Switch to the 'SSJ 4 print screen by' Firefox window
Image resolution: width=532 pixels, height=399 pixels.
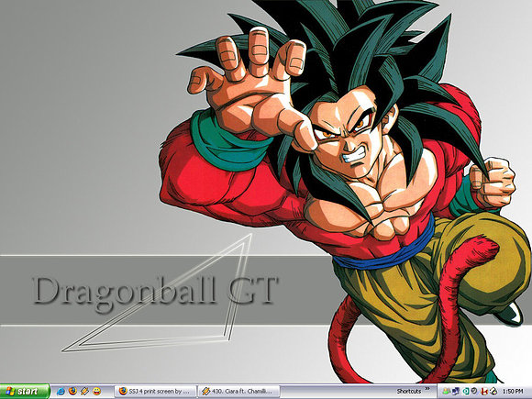pyautogui.click(x=155, y=391)
